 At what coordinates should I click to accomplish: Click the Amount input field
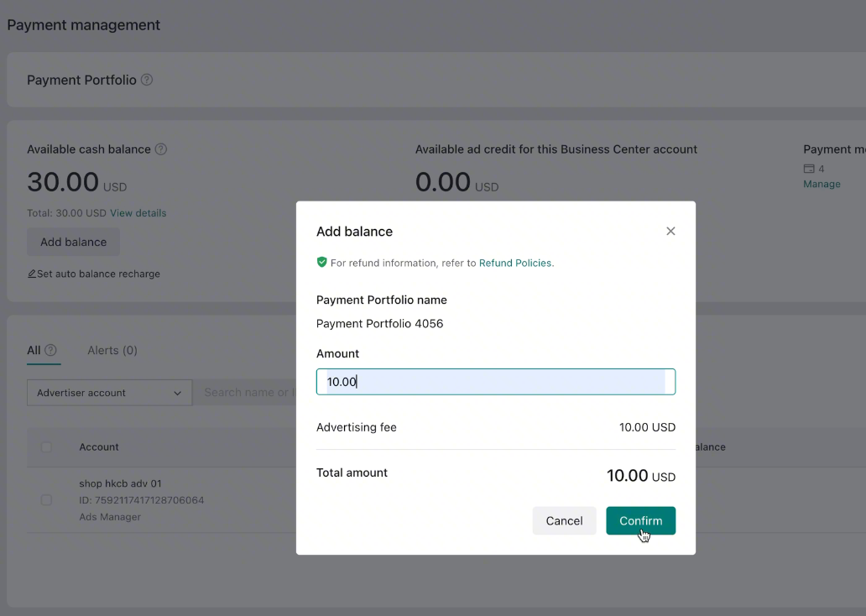pos(495,382)
